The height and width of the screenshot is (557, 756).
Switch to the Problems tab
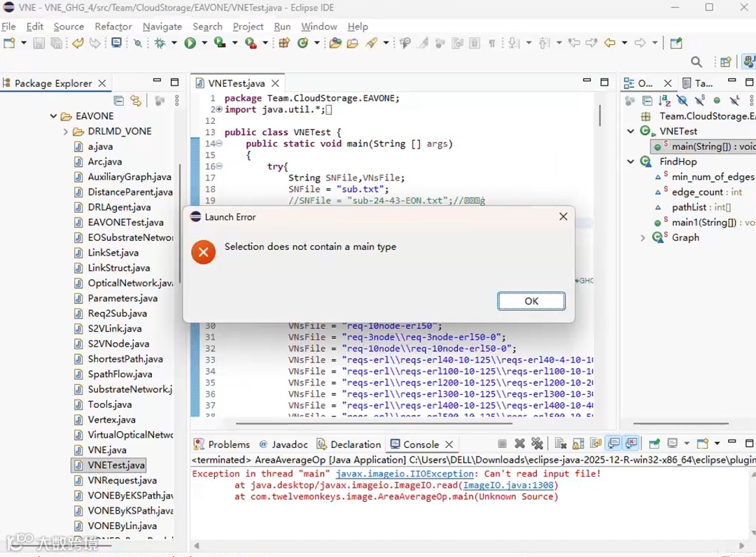(222, 444)
